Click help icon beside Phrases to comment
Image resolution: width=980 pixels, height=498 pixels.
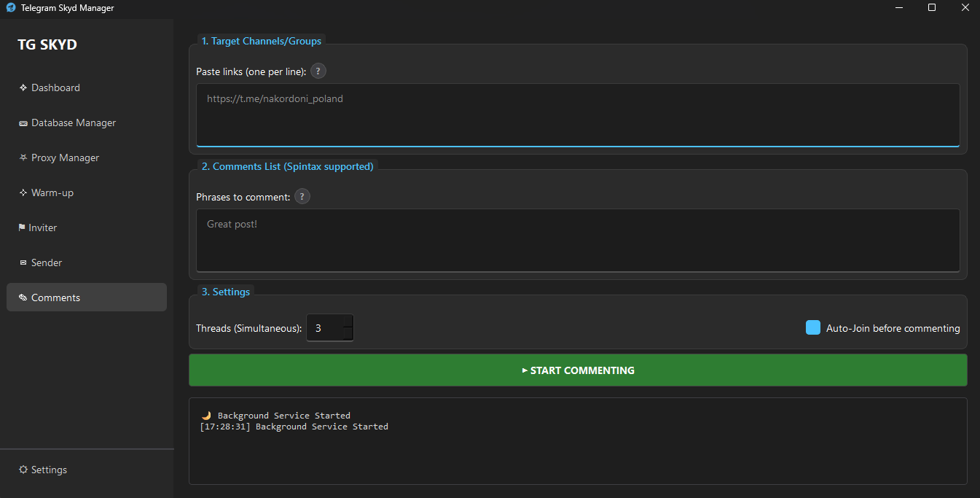(302, 197)
